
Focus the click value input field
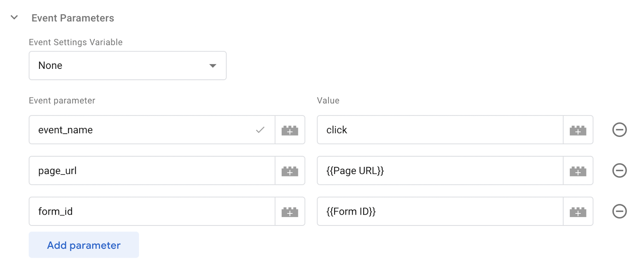pyautogui.click(x=440, y=130)
